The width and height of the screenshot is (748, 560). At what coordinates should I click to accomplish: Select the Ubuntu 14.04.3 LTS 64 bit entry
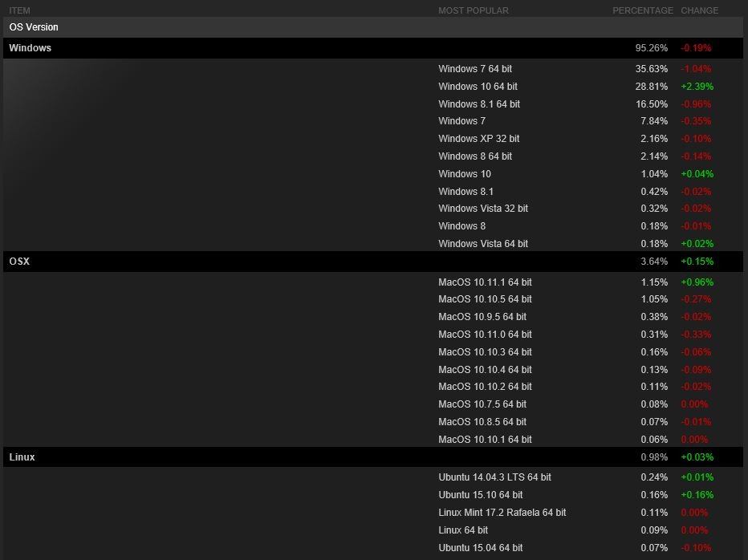click(x=494, y=477)
